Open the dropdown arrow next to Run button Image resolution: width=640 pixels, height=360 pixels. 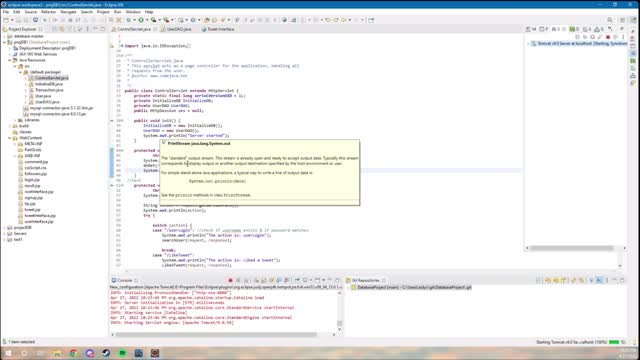tap(147, 20)
